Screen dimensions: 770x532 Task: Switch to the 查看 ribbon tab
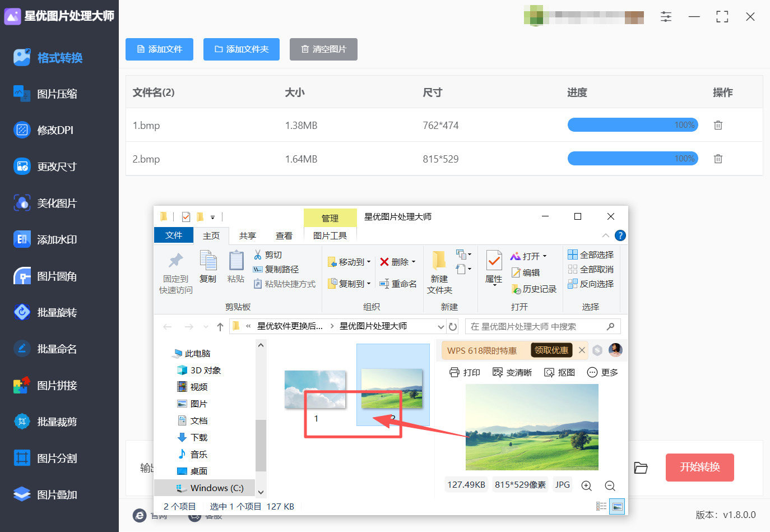pyautogui.click(x=284, y=235)
